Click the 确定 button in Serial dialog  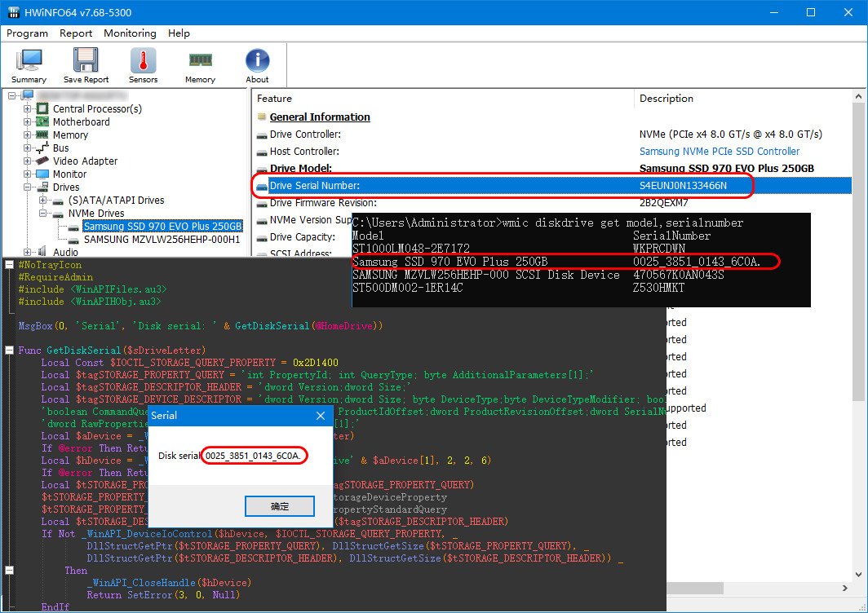pyautogui.click(x=280, y=506)
